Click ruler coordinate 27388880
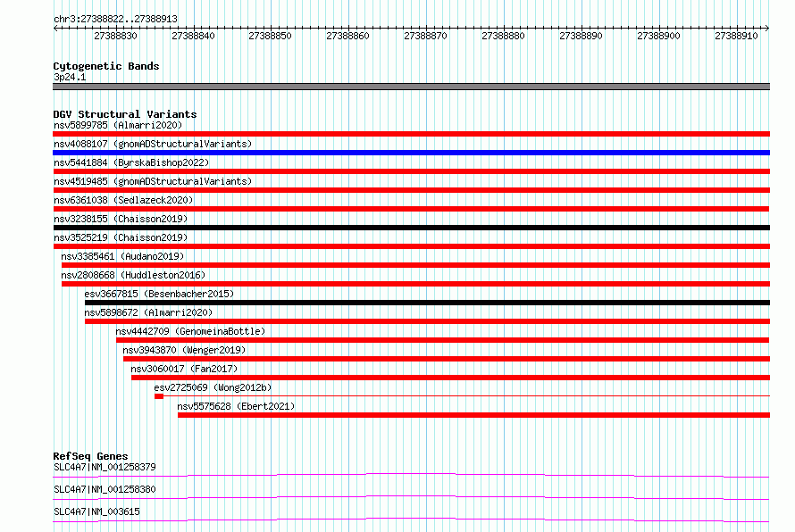Viewport: 795px width, 532px height. (x=503, y=36)
